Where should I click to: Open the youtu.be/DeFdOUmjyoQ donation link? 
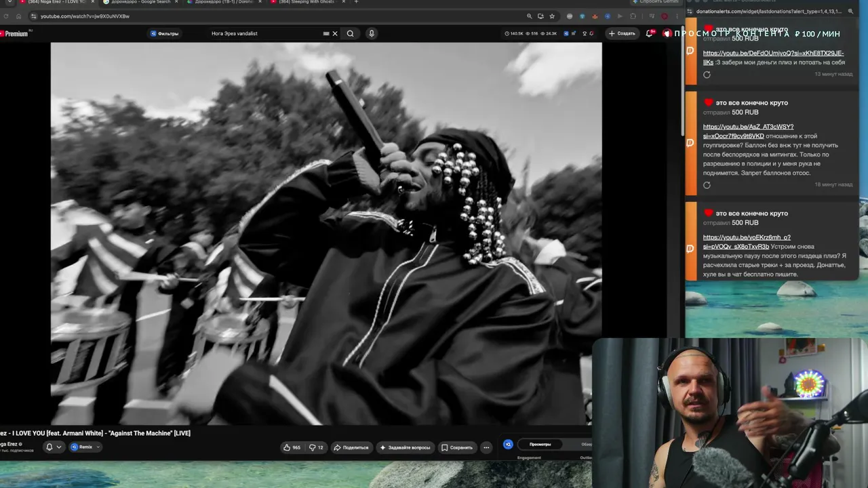coord(773,58)
